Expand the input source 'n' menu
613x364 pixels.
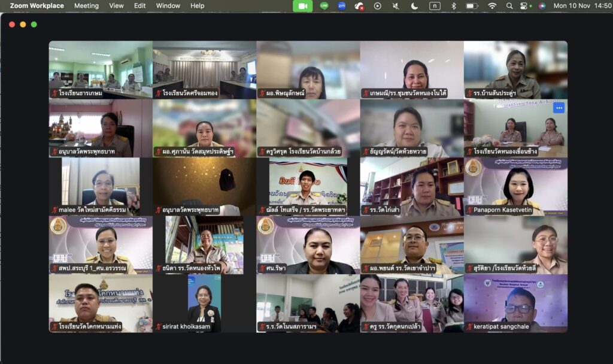click(x=435, y=6)
